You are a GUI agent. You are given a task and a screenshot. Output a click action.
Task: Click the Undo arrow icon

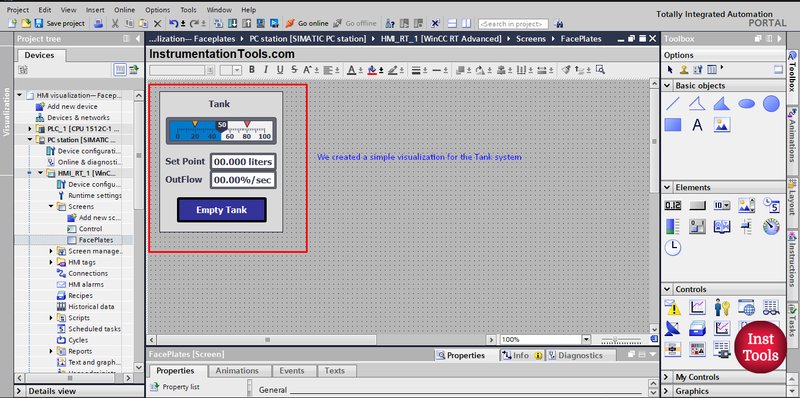[x=173, y=23]
